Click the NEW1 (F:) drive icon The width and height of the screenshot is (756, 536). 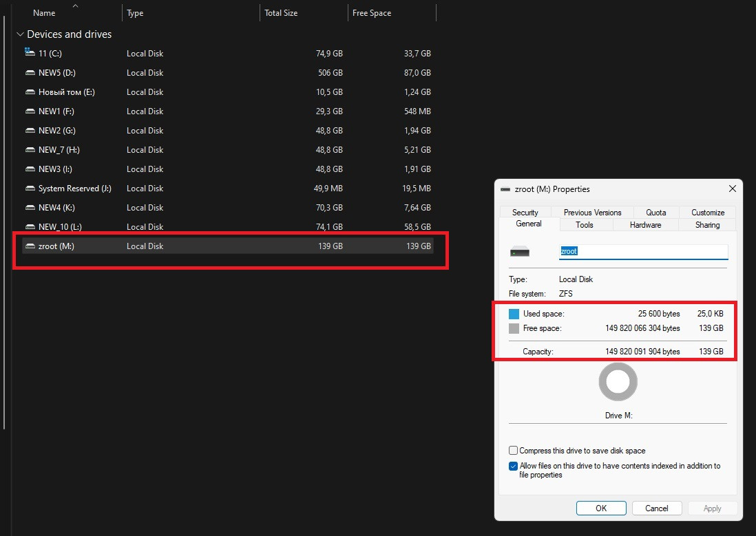[30, 111]
